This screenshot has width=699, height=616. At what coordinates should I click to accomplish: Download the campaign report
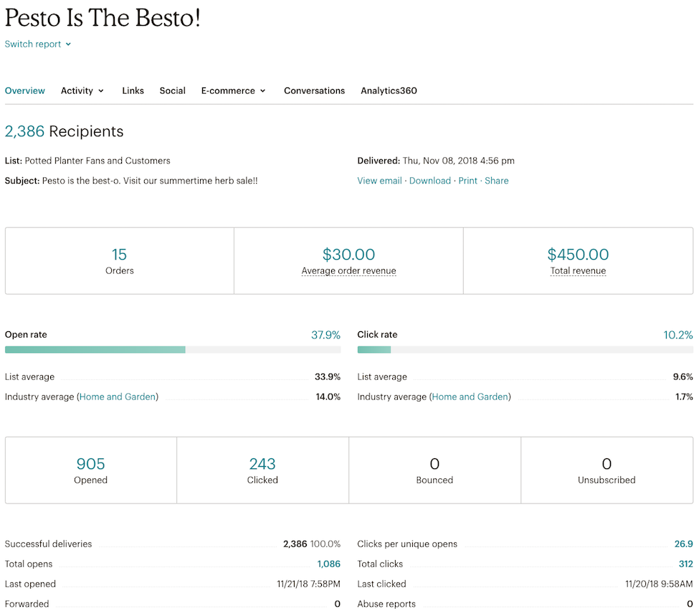430,181
